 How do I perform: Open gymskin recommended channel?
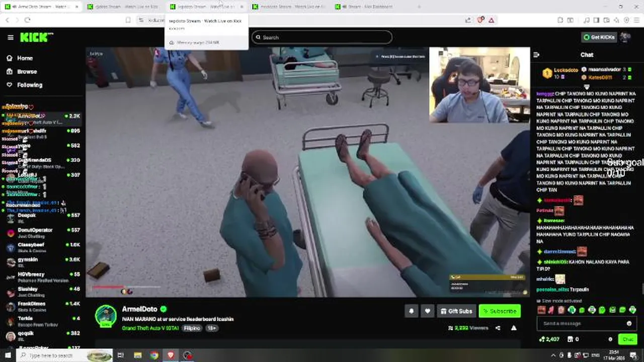pyautogui.click(x=43, y=262)
